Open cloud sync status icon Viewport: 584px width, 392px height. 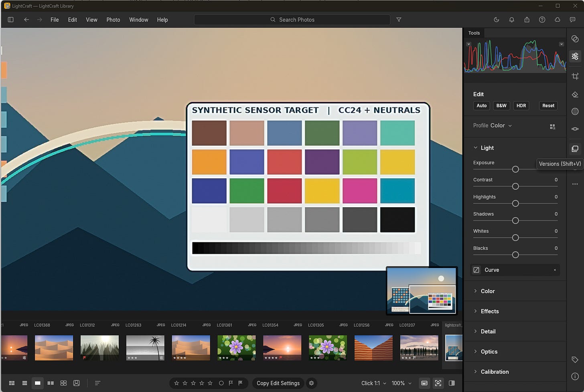pos(557,20)
